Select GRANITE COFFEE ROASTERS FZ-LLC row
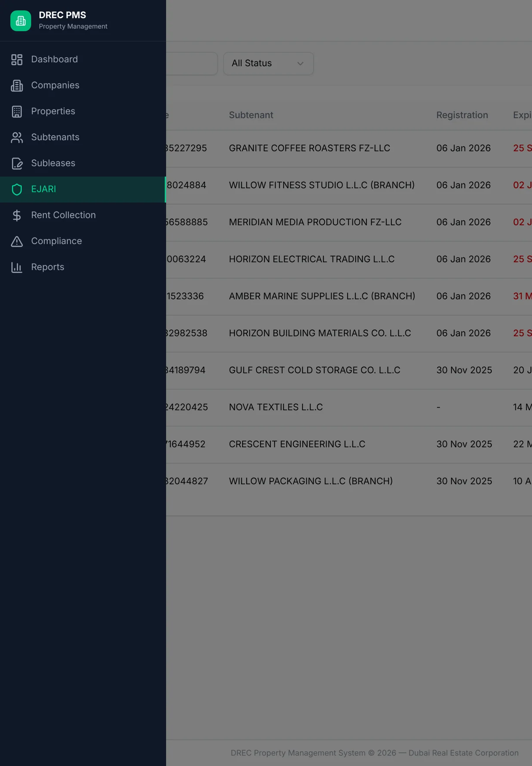Viewport: 532px width, 766px height. coord(349,148)
